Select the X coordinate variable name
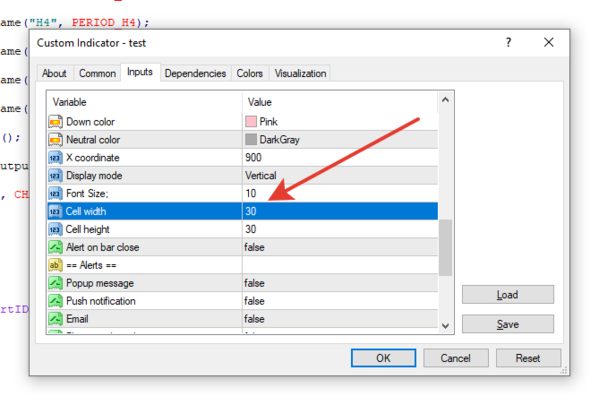Image resolution: width=599 pixels, height=405 pixels. 93,157
